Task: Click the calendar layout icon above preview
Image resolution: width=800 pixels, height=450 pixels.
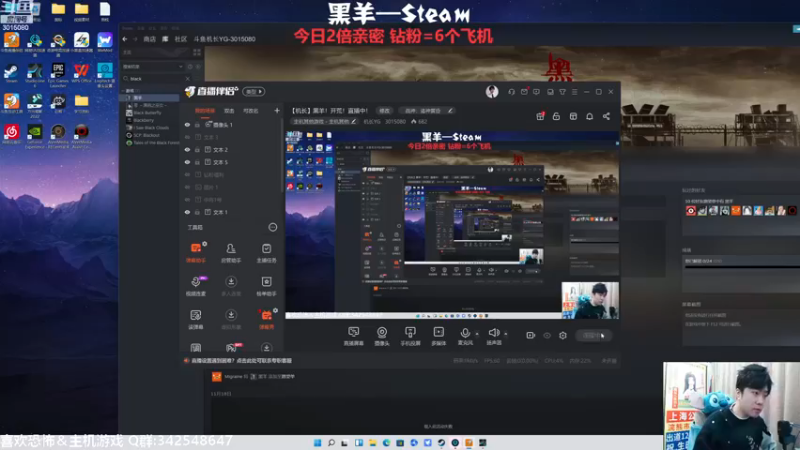Action: [573, 116]
